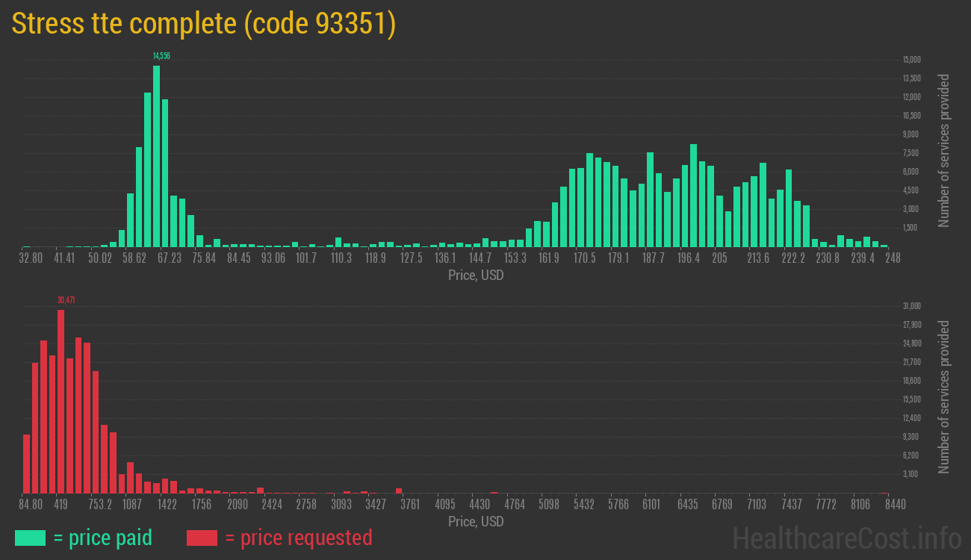Open the HealthcareCost.info watermark link

846,538
